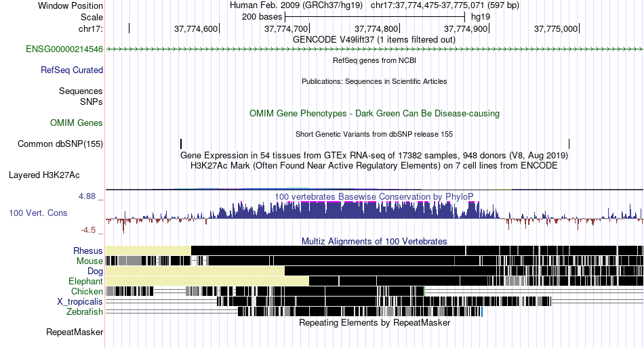
Task: Open the RefSeq Curated track label
Action: coord(72,70)
